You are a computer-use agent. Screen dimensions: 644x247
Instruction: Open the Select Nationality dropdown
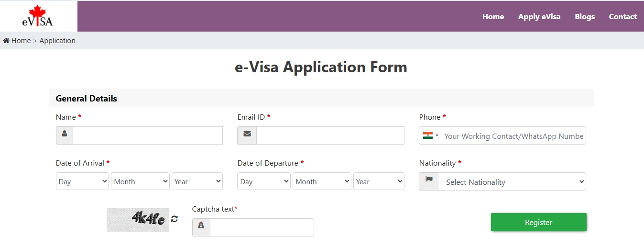[512, 182]
